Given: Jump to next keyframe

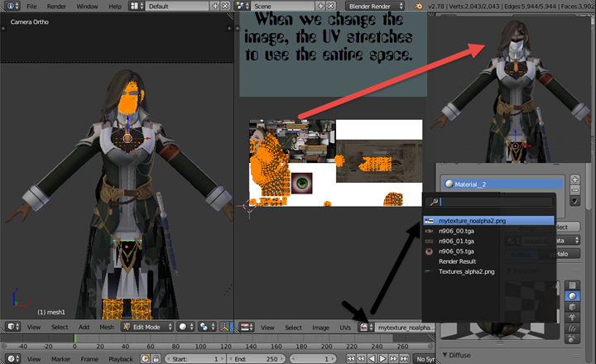Looking at the screenshot, I should pyautogui.click(x=393, y=359).
